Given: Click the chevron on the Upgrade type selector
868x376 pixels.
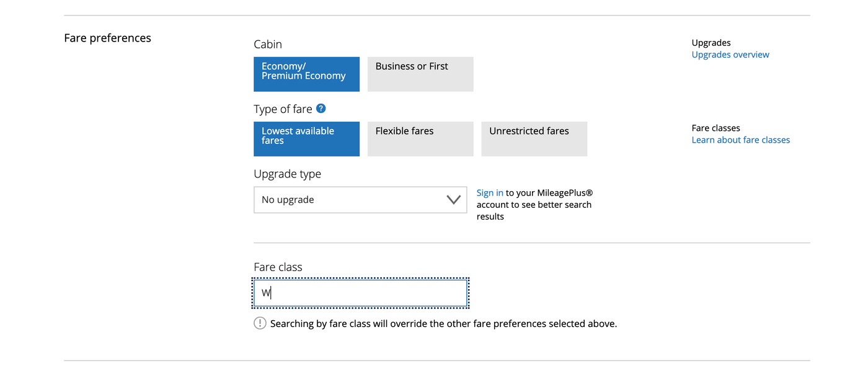Looking at the screenshot, I should [x=454, y=199].
